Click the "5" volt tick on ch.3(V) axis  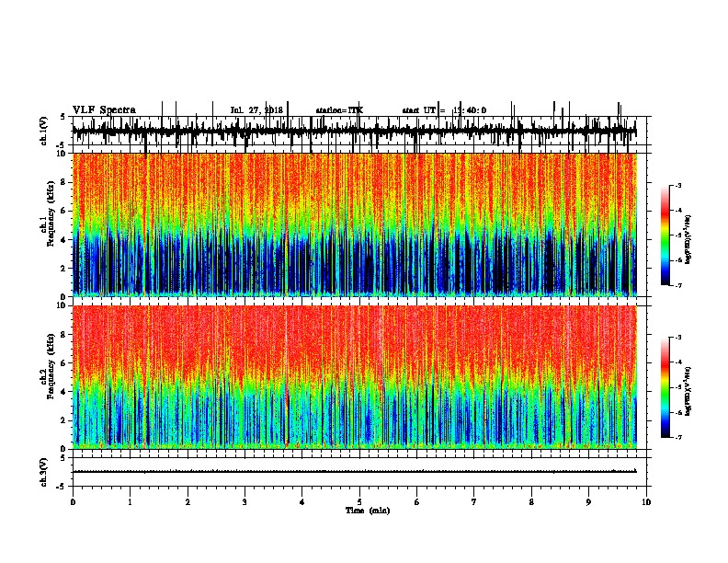tap(63, 458)
